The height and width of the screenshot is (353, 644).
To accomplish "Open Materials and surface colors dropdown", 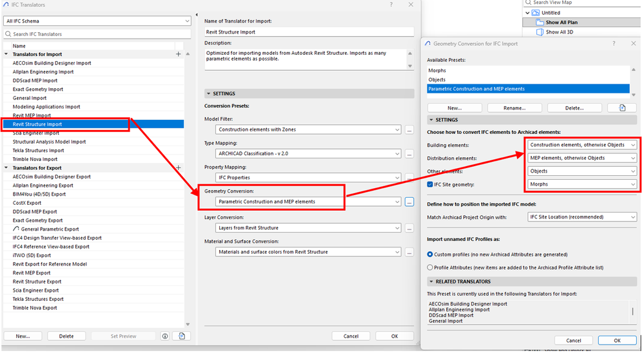I will tap(308, 253).
